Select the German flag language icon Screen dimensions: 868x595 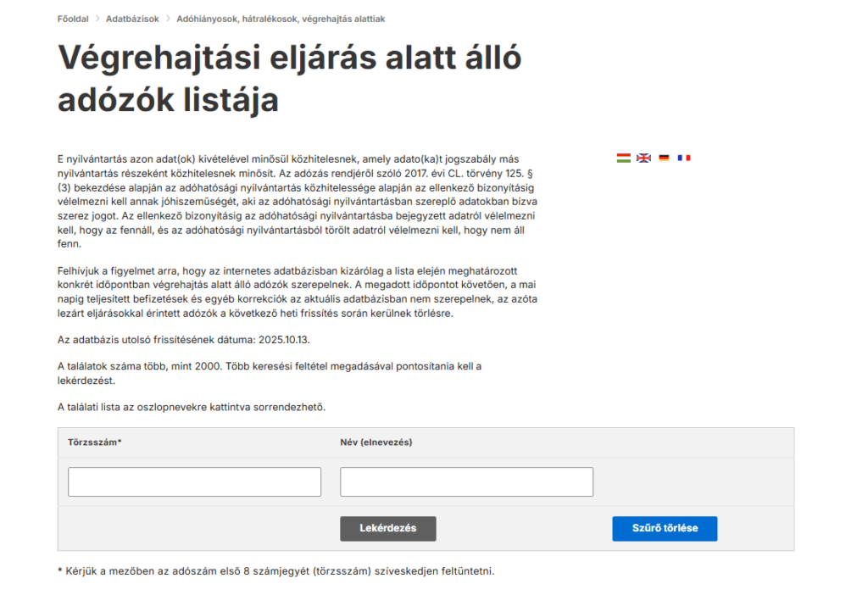(664, 158)
